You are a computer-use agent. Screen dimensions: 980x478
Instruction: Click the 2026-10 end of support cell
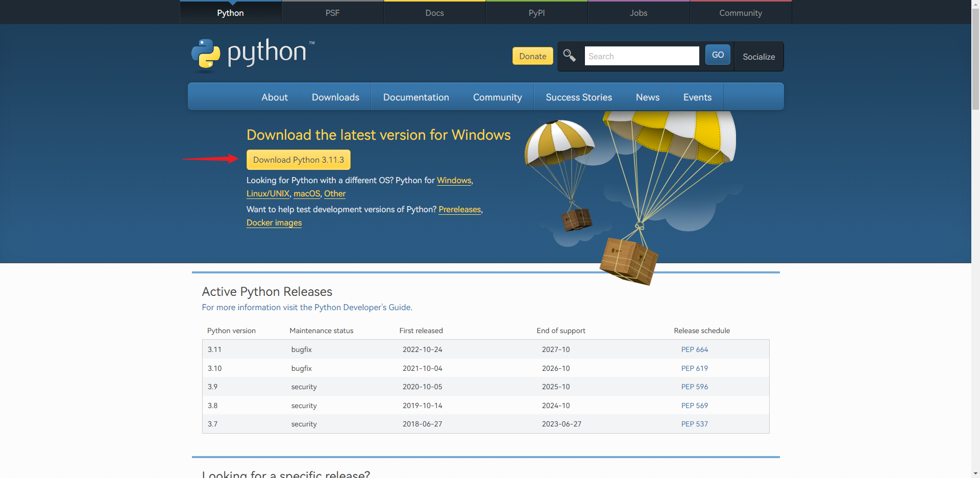[556, 368]
